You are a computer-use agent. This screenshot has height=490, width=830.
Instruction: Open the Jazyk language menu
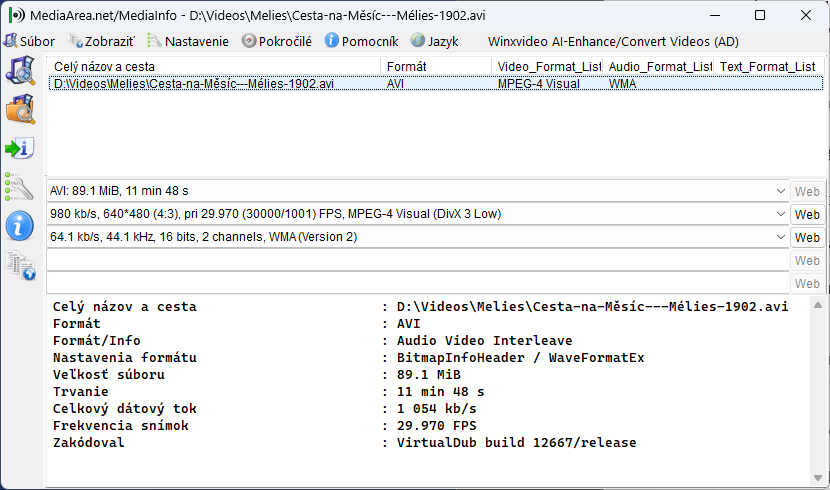[x=435, y=41]
